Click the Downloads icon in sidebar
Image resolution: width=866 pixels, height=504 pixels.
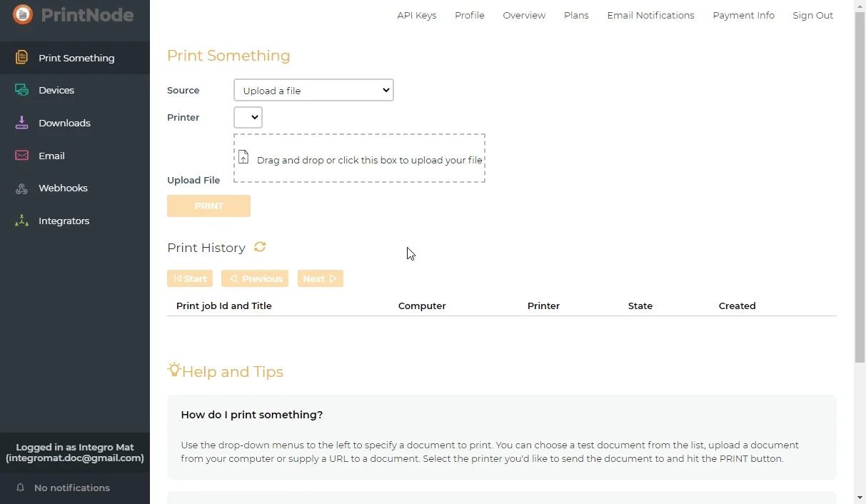[22, 123]
